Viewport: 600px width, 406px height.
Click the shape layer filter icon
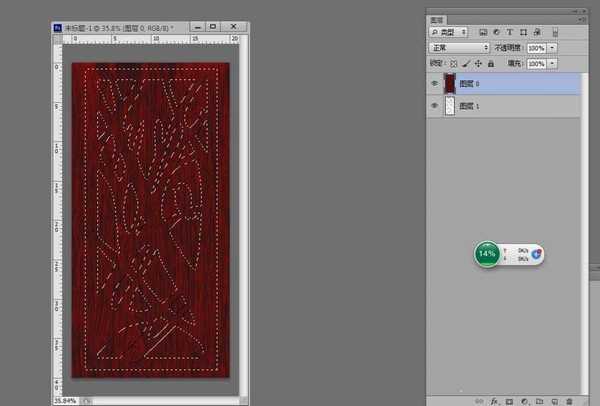524,32
